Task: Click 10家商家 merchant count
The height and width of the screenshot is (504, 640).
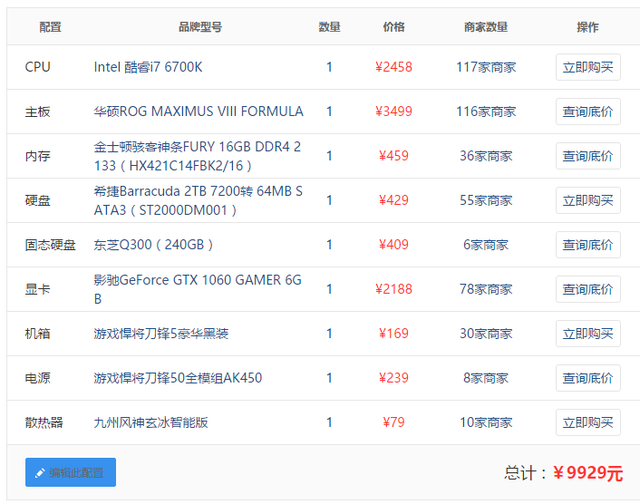Action: [486, 423]
